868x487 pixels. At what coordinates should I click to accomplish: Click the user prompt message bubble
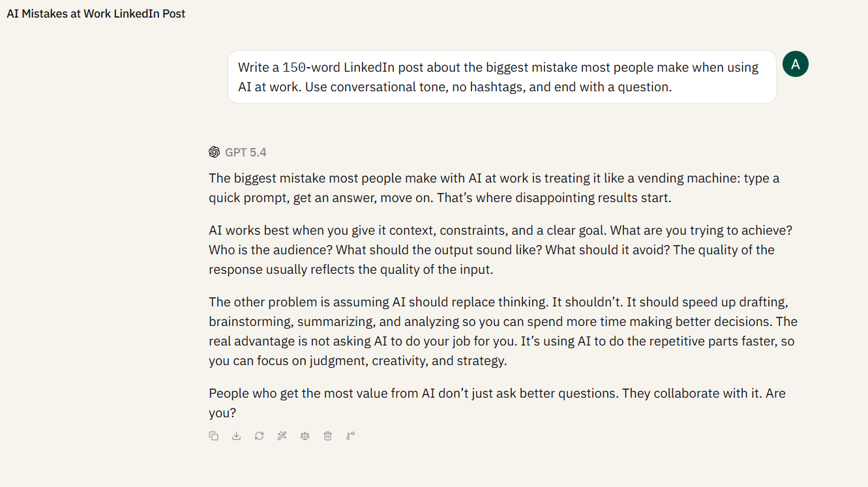502,77
